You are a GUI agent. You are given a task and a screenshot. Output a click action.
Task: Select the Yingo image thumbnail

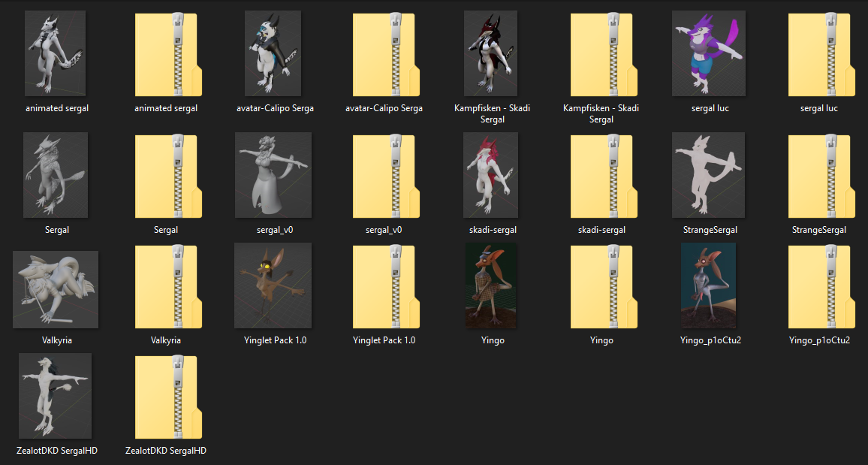point(491,285)
